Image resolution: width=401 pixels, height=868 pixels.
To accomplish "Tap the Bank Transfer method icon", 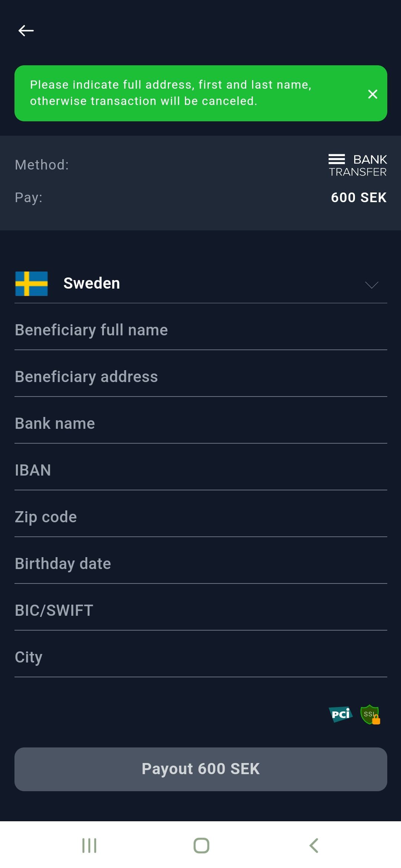I will coord(358,165).
